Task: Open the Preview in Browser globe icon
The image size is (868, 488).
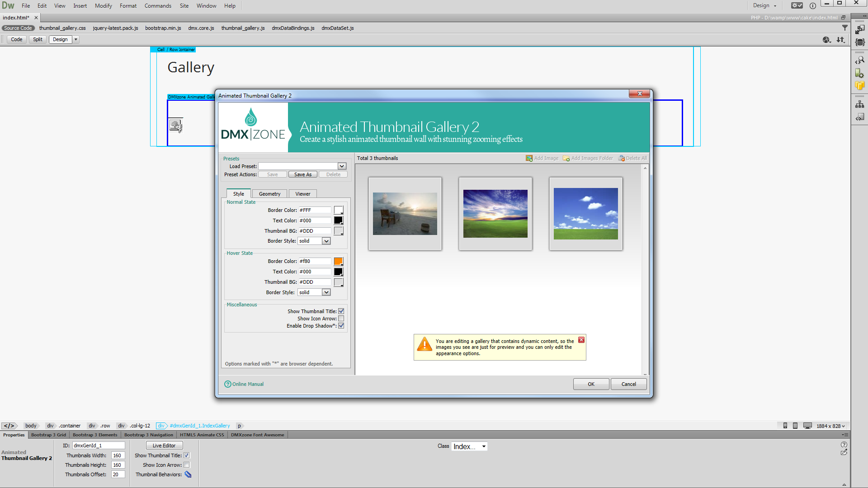Action: (827, 40)
